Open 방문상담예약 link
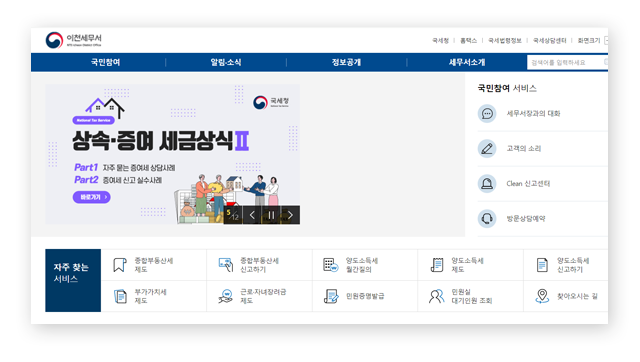This screenshot has width=640, height=362. (x=526, y=219)
